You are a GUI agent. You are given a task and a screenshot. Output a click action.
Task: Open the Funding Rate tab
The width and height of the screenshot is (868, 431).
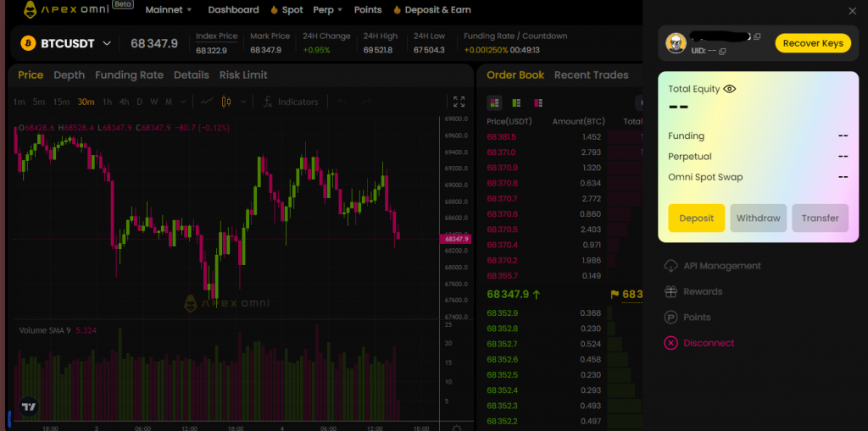point(129,75)
